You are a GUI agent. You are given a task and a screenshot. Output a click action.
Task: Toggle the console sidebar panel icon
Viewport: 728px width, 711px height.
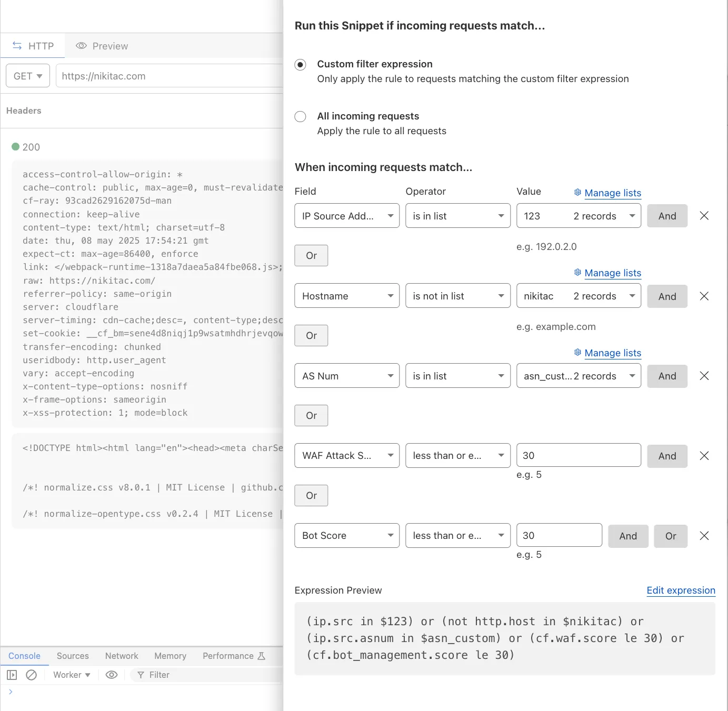pyautogui.click(x=12, y=675)
